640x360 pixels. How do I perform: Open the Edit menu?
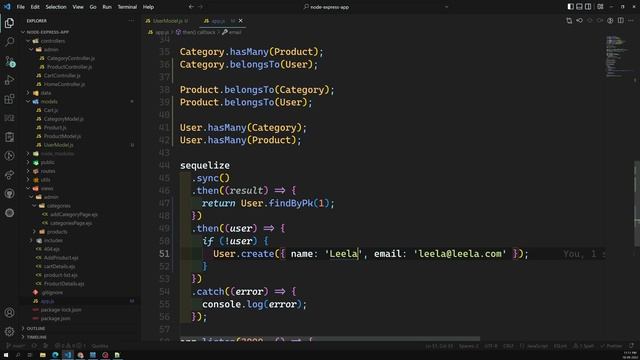(35, 7)
